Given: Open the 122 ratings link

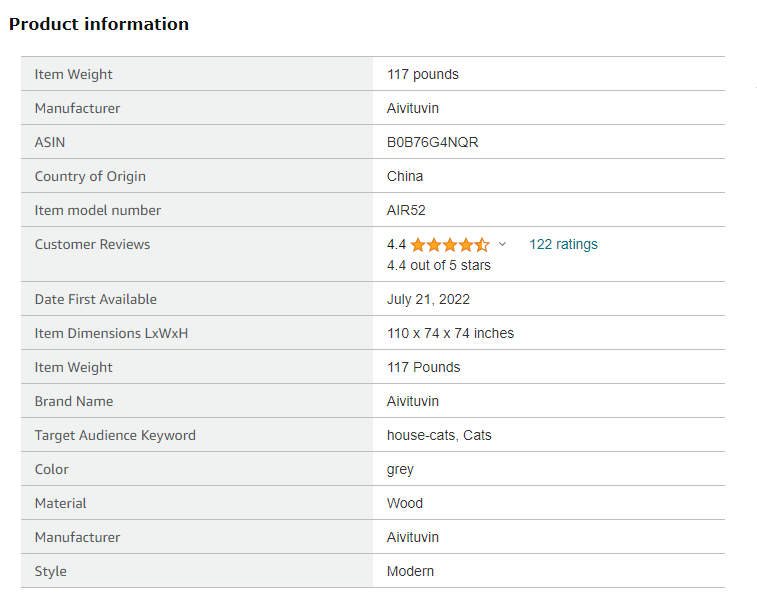Looking at the screenshot, I should [563, 244].
